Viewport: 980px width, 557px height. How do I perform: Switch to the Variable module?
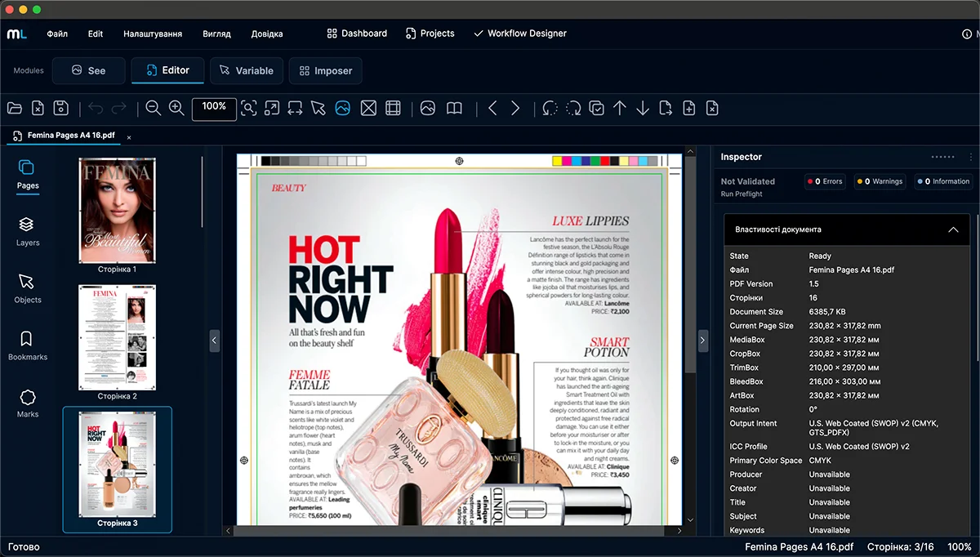tap(247, 70)
